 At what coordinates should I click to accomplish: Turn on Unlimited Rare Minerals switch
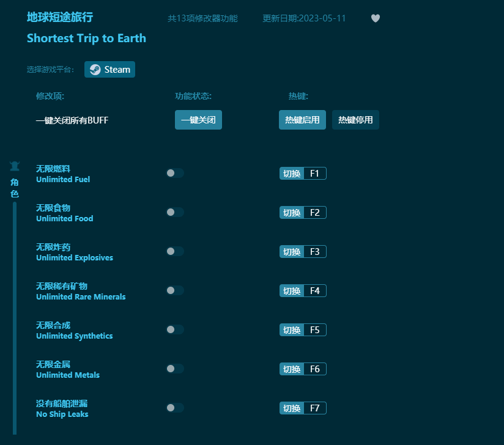tap(175, 290)
